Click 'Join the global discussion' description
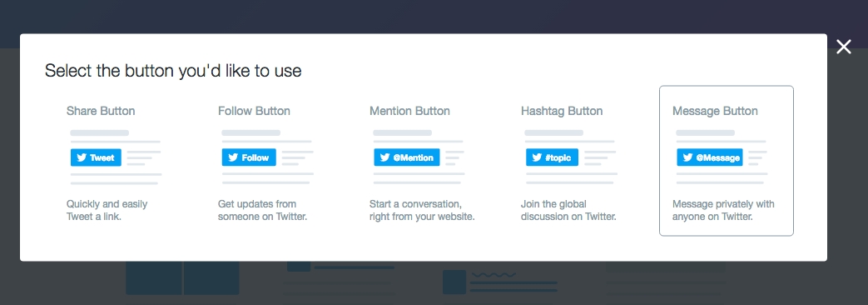 [x=568, y=210]
